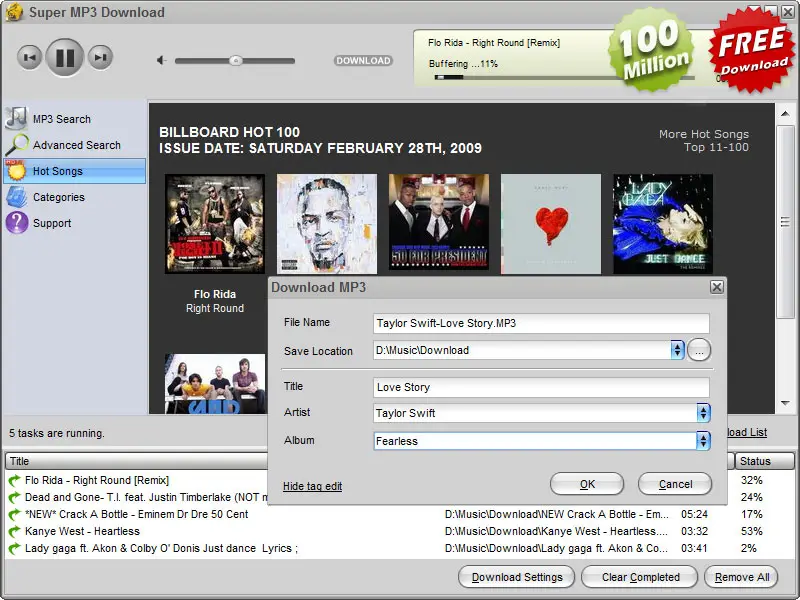The image size is (800, 600).
Task: Open Support question mark icon
Action: pos(17,223)
